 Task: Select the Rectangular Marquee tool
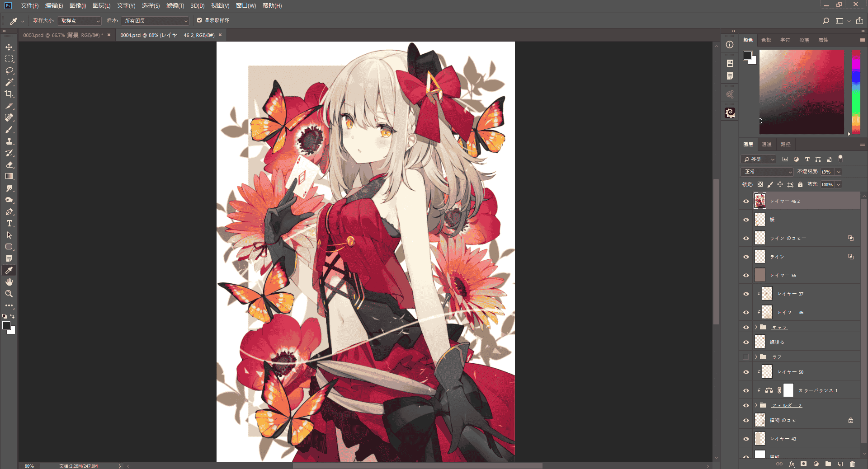(x=9, y=59)
